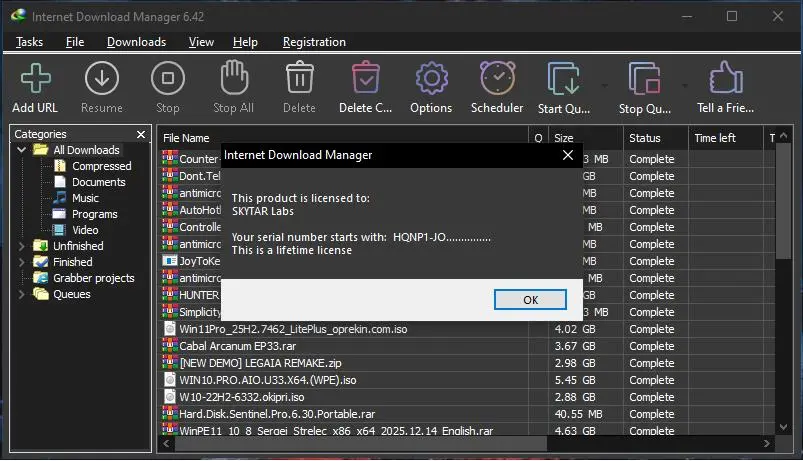803x461 pixels.
Task: Click the HUNTER file row
Action: pos(191,295)
